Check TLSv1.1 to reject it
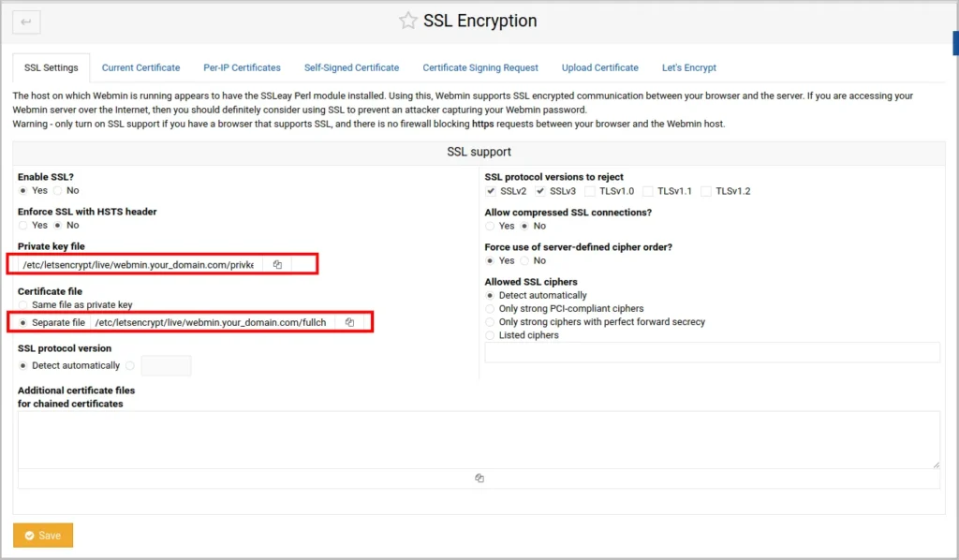 [x=648, y=191]
